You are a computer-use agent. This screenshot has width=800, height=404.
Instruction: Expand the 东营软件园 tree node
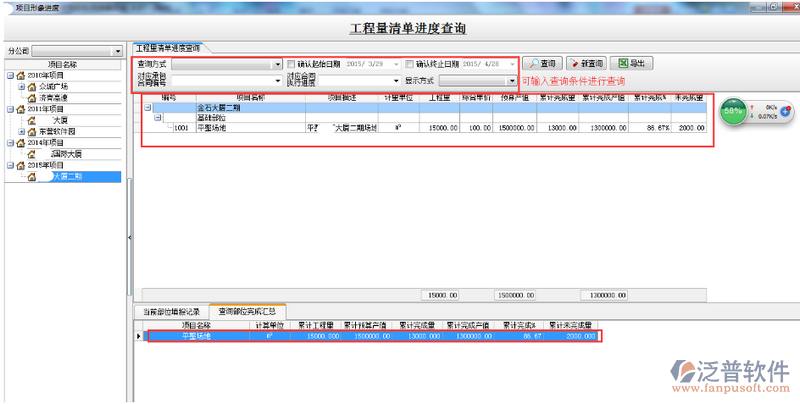click(x=21, y=132)
